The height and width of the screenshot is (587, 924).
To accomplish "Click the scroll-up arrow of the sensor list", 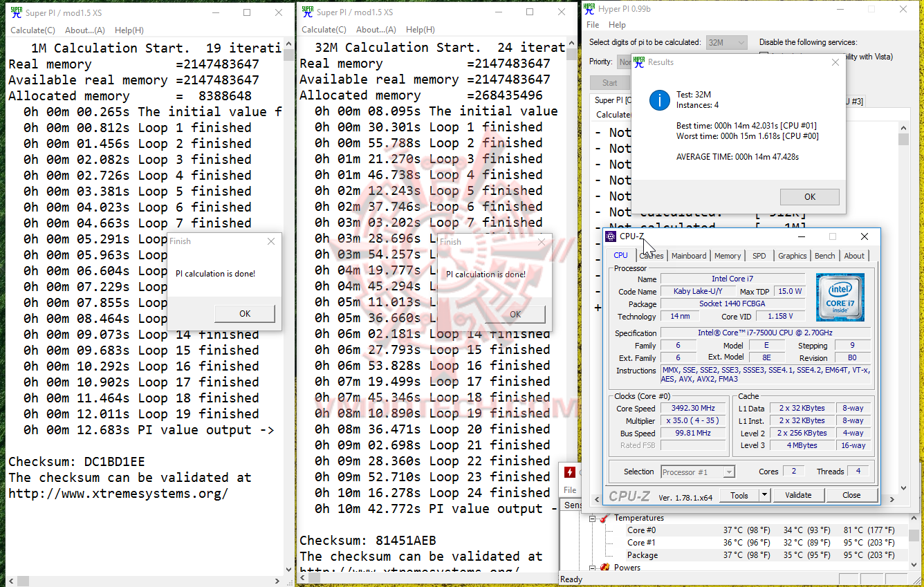I will 914,519.
